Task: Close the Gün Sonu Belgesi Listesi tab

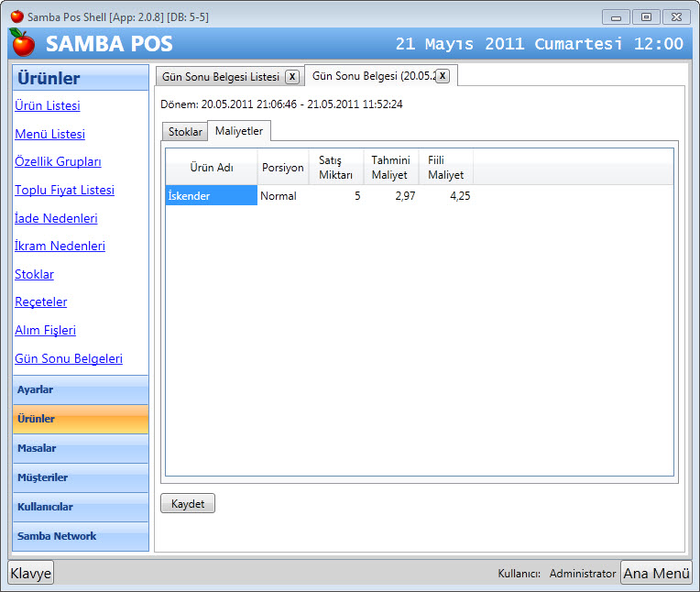Action: (x=291, y=77)
